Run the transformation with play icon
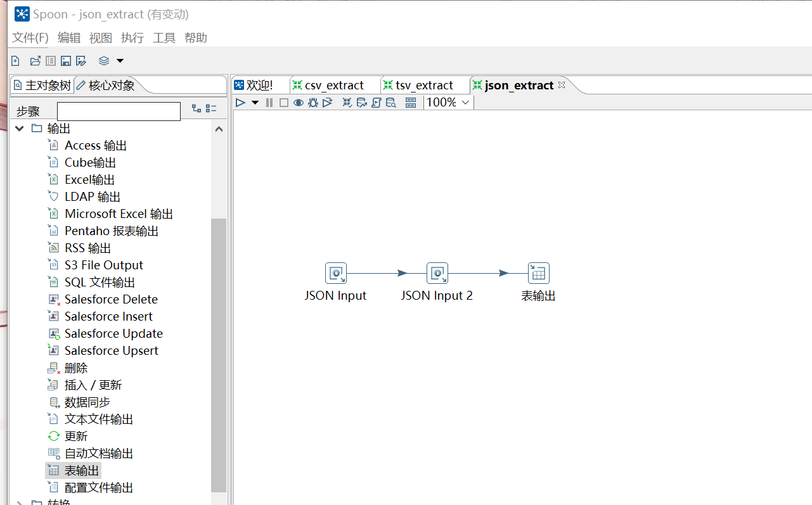 (x=240, y=102)
